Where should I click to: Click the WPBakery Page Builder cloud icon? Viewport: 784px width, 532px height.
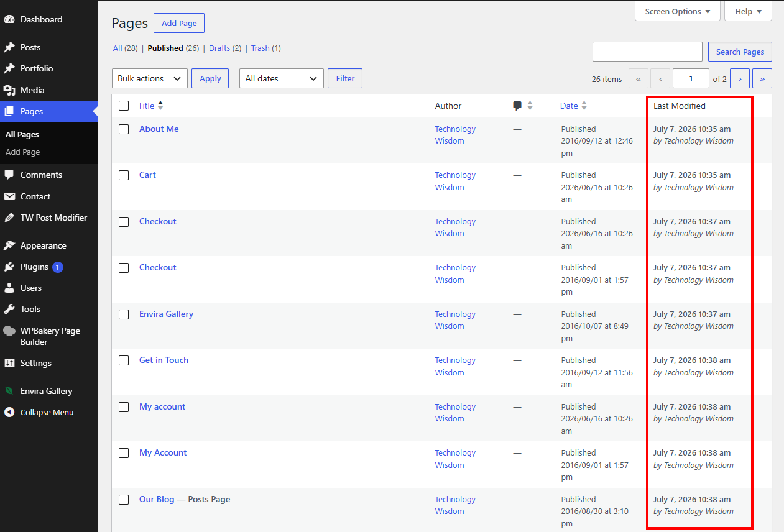click(9, 331)
